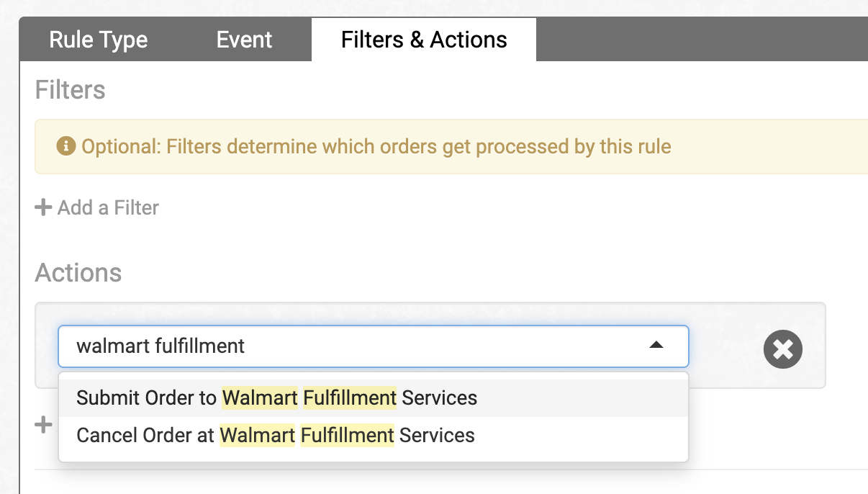
Task: Focus the action search field containing 'walmart fulfillment'
Action: click(x=345, y=346)
